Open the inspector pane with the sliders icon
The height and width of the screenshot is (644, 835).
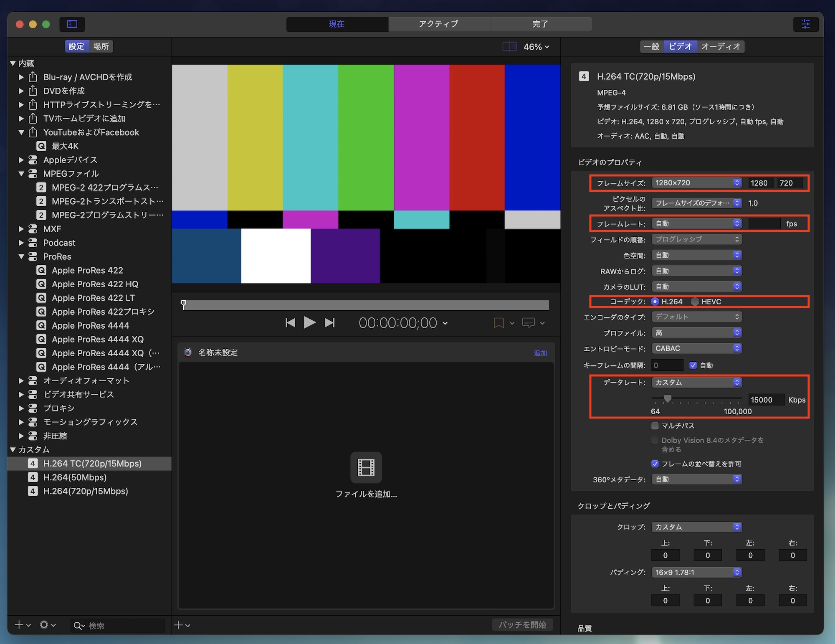click(806, 24)
